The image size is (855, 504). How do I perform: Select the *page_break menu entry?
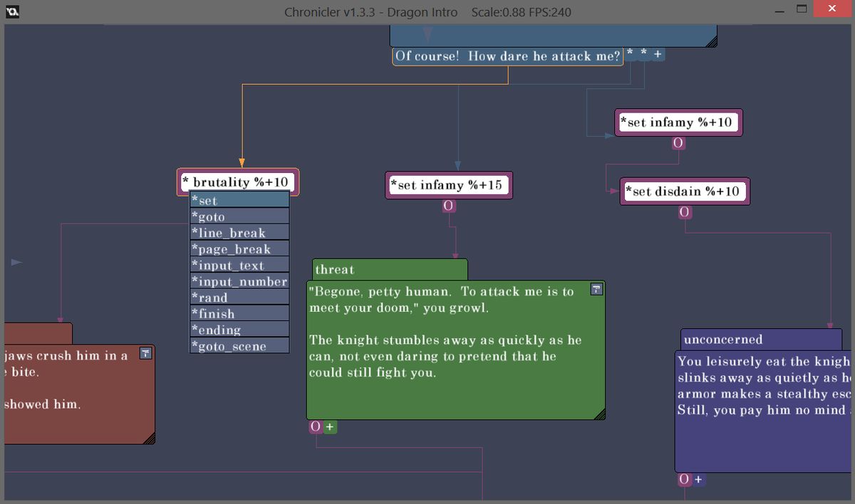click(x=239, y=249)
